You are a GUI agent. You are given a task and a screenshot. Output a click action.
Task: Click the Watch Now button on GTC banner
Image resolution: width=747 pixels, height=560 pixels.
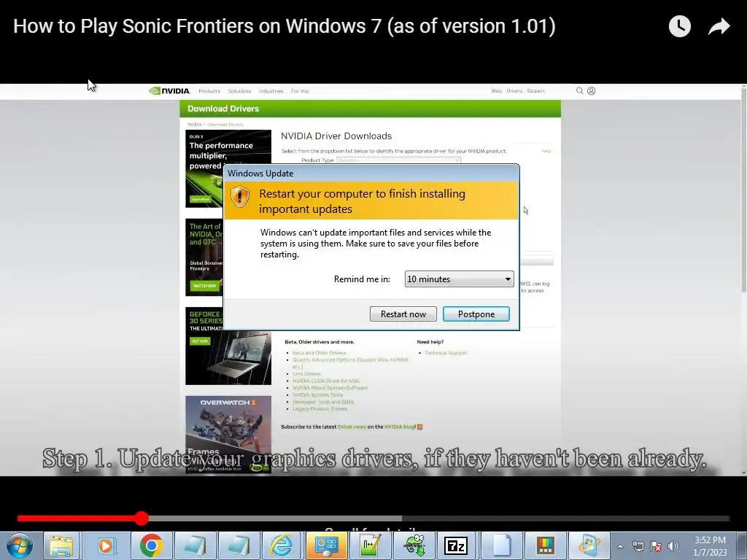[x=204, y=286]
